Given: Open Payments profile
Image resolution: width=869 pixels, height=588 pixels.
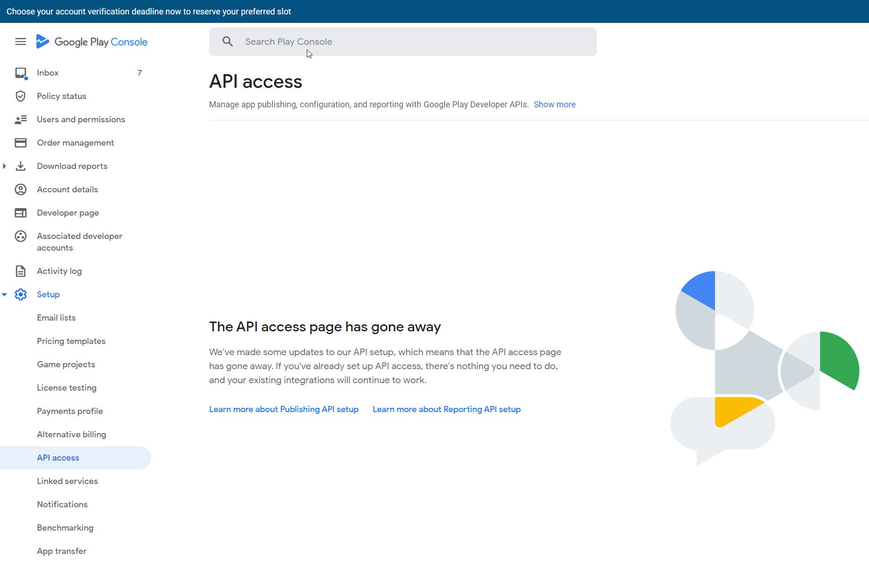Looking at the screenshot, I should click(70, 411).
